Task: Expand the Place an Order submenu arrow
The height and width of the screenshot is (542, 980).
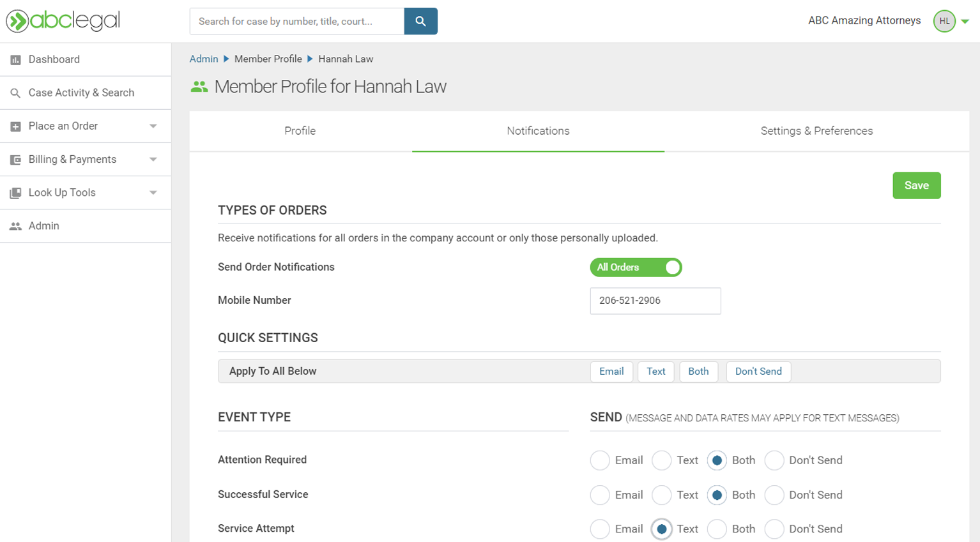Action: pyautogui.click(x=153, y=126)
